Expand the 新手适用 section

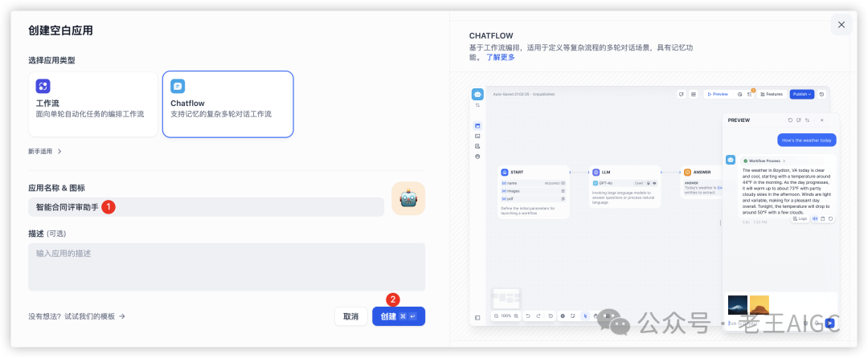(45, 152)
